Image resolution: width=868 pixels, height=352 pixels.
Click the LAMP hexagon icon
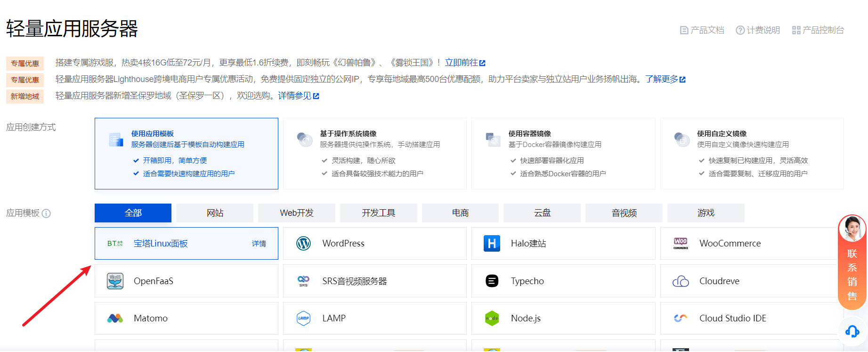[303, 318]
